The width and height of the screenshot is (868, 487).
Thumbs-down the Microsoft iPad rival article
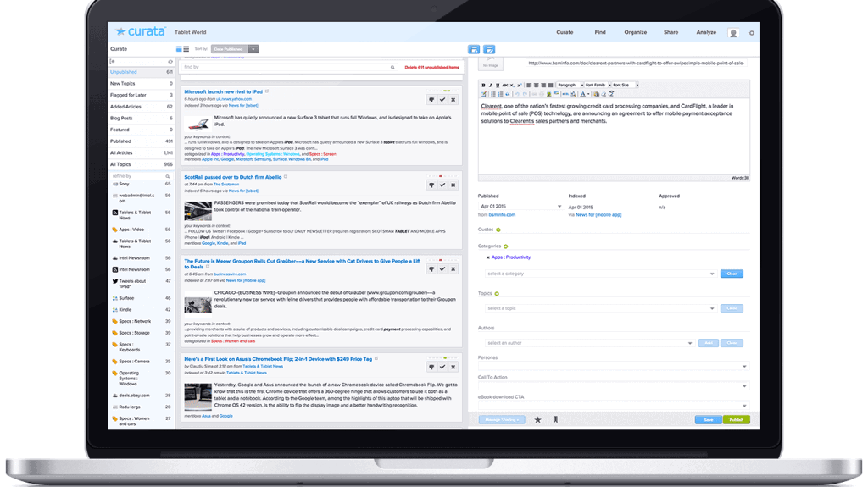coord(431,100)
